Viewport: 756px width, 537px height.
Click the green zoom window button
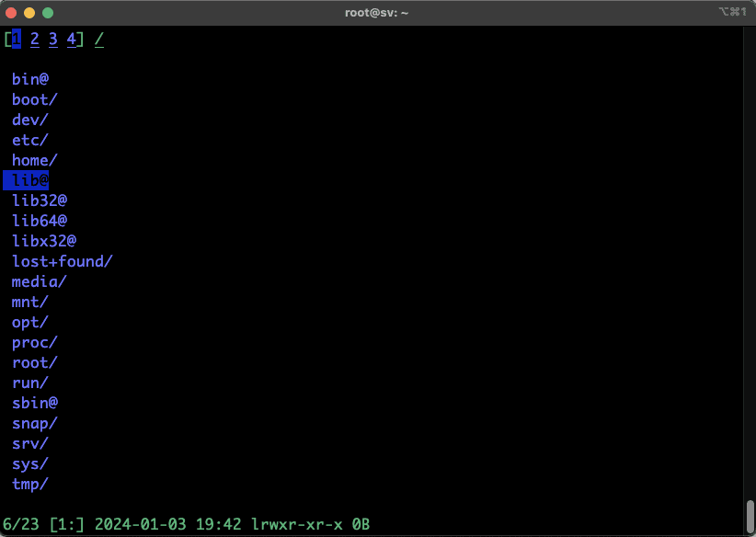coord(48,13)
